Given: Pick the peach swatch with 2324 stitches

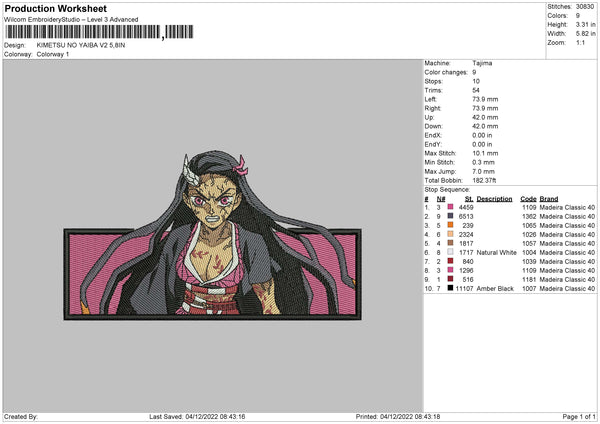Looking at the screenshot, I should [x=450, y=234].
